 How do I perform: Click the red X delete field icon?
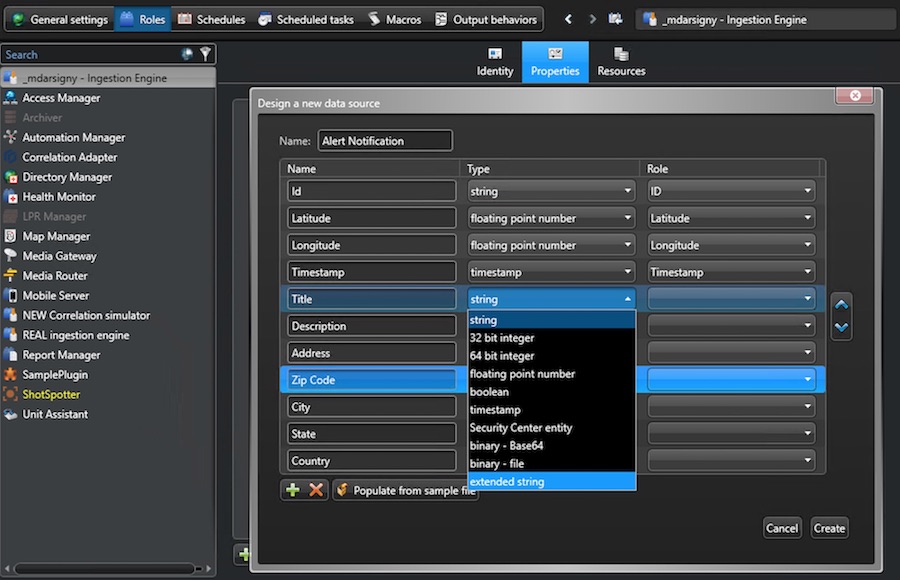pyautogui.click(x=316, y=490)
